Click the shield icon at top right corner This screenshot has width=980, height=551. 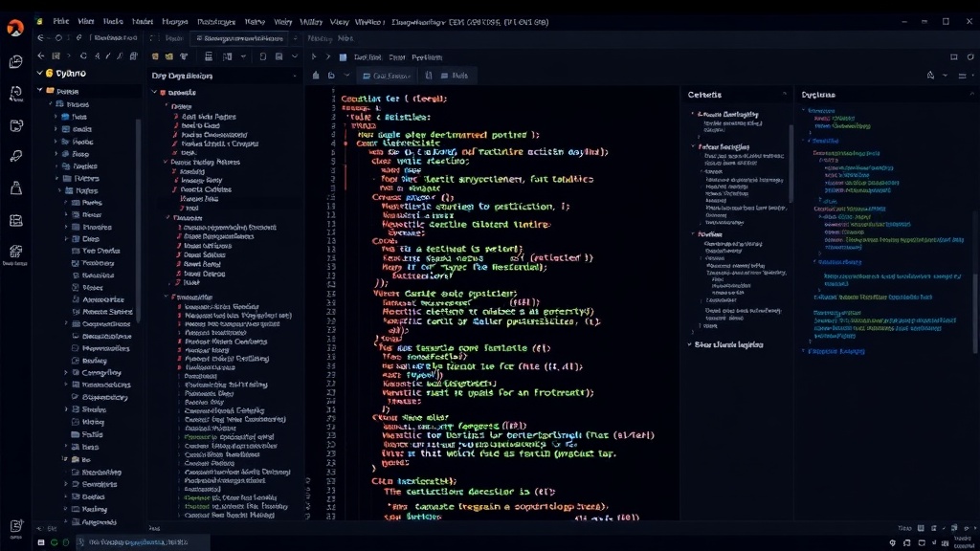970,56
